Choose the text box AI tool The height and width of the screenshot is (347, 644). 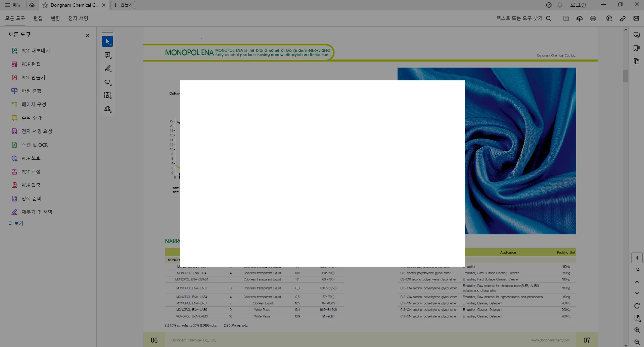107,95
